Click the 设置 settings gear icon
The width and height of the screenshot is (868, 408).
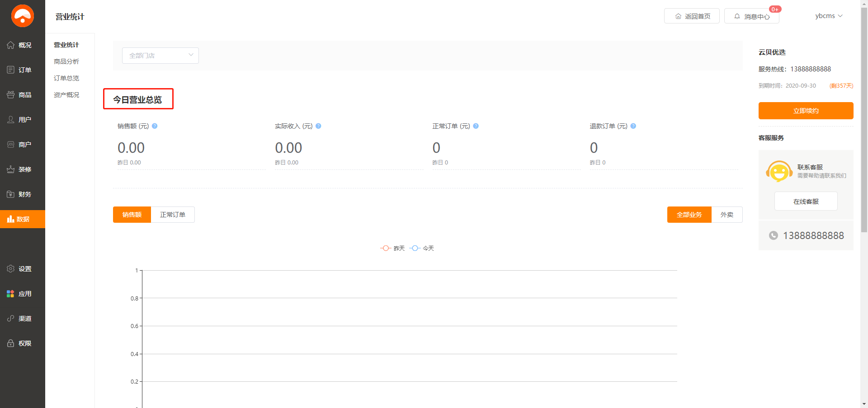pyautogui.click(x=11, y=269)
